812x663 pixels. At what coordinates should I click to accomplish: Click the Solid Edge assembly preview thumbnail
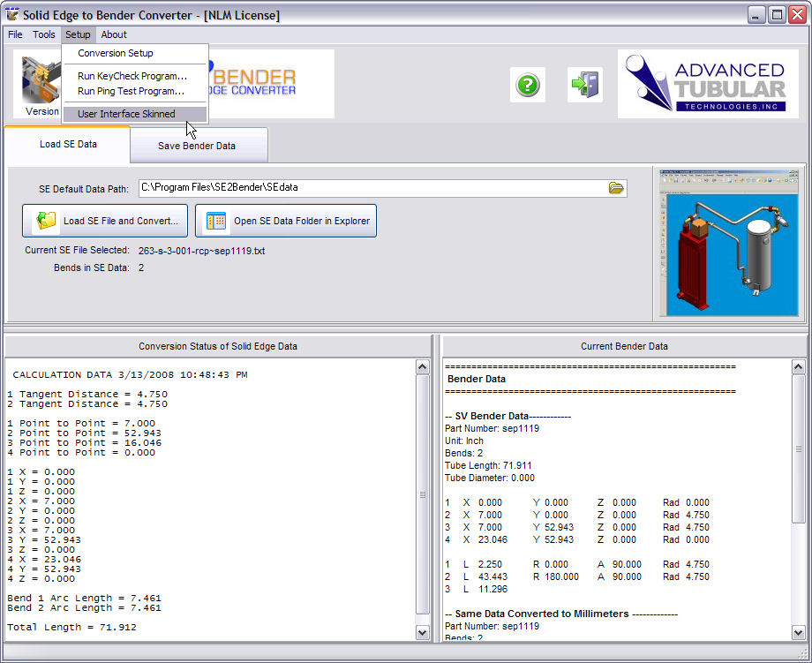pos(729,243)
